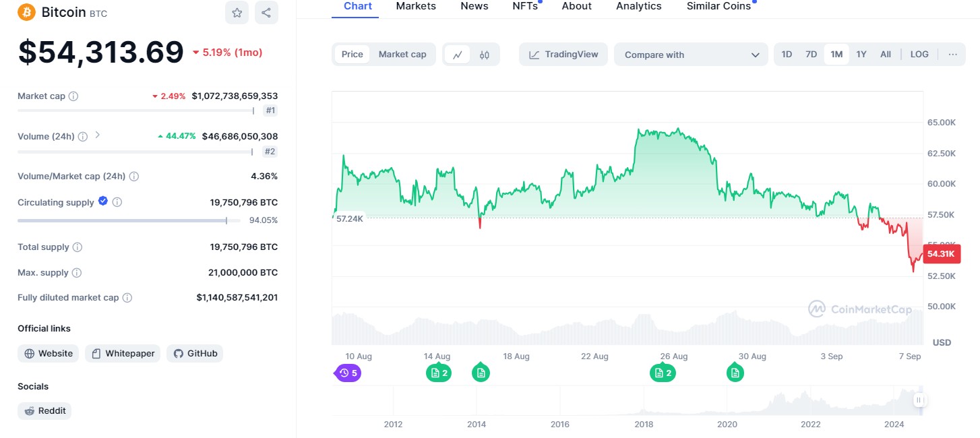Open the Analytics tab

coord(639,7)
